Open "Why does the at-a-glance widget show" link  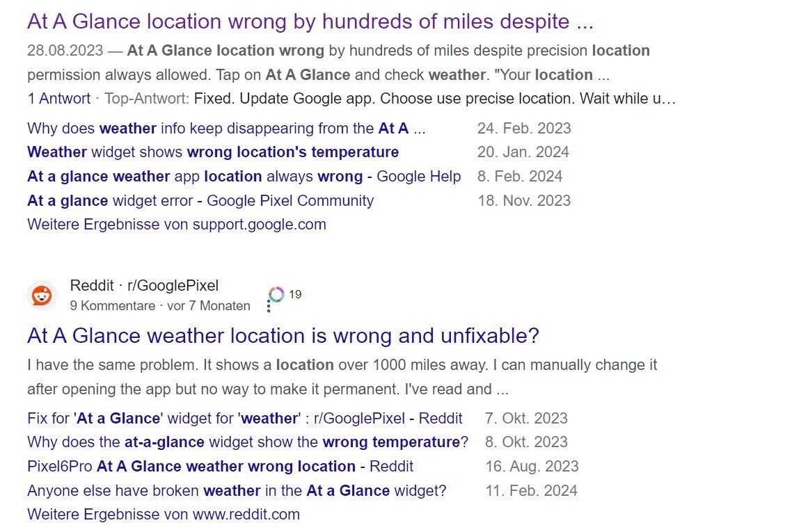247,442
